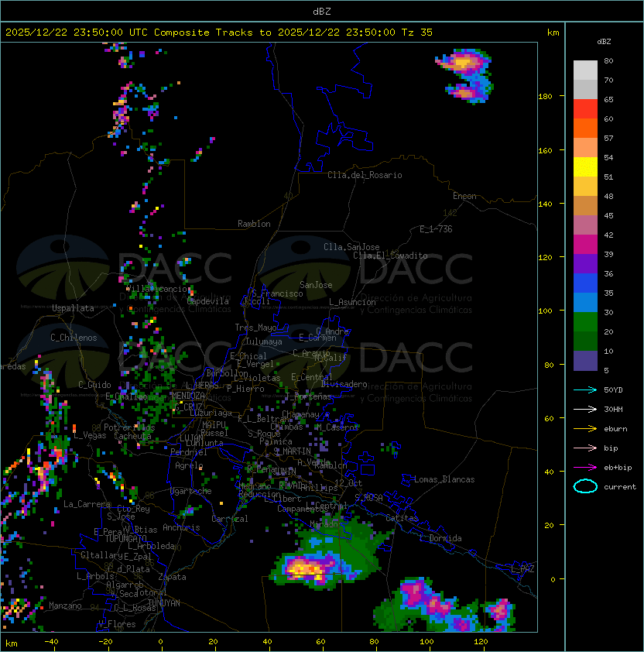Click the 'Carrizal' place label
Screen dimensions: 644x652
click(230, 519)
